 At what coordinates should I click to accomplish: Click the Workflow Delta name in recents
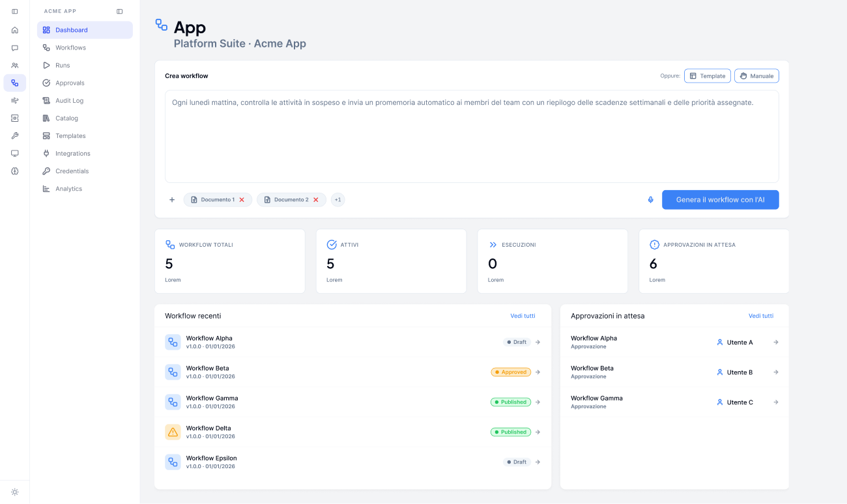point(208,428)
